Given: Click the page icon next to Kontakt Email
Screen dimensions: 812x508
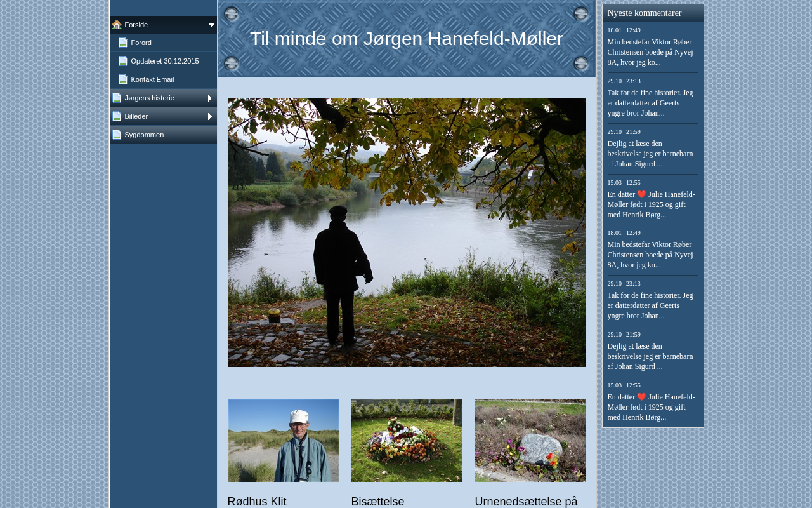Looking at the screenshot, I should point(123,79).
